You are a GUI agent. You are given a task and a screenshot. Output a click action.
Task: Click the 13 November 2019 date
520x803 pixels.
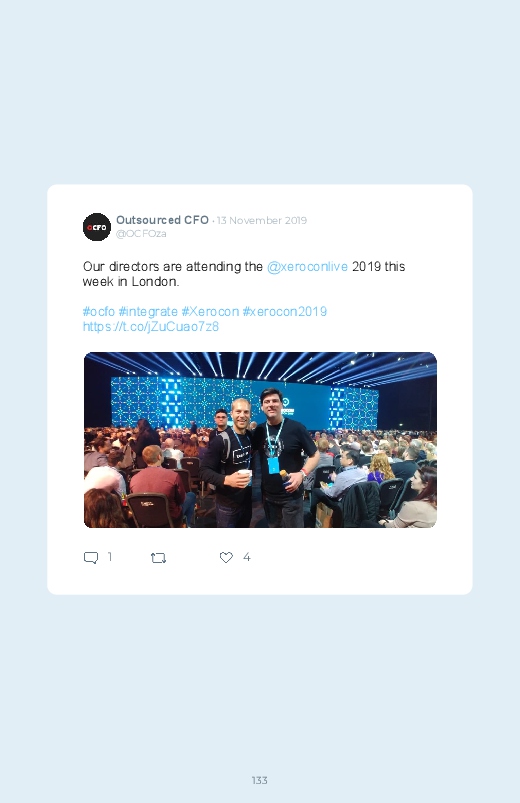coord(261,220)
